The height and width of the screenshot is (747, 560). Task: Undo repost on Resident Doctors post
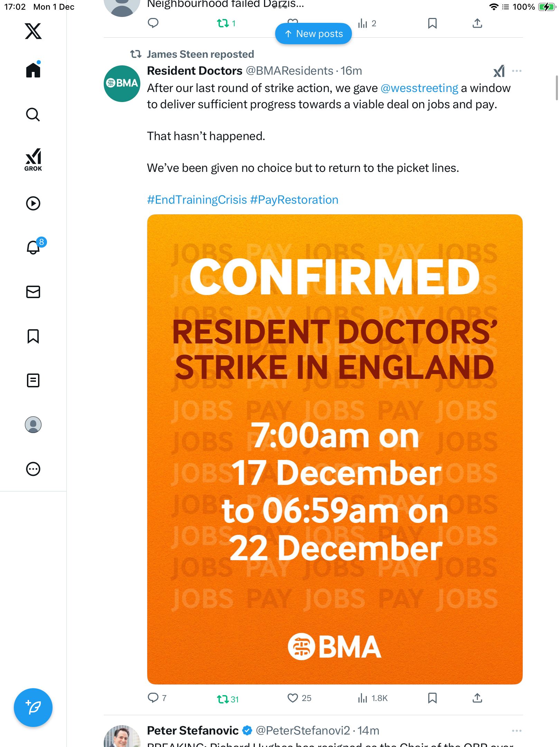pos(223,699)
